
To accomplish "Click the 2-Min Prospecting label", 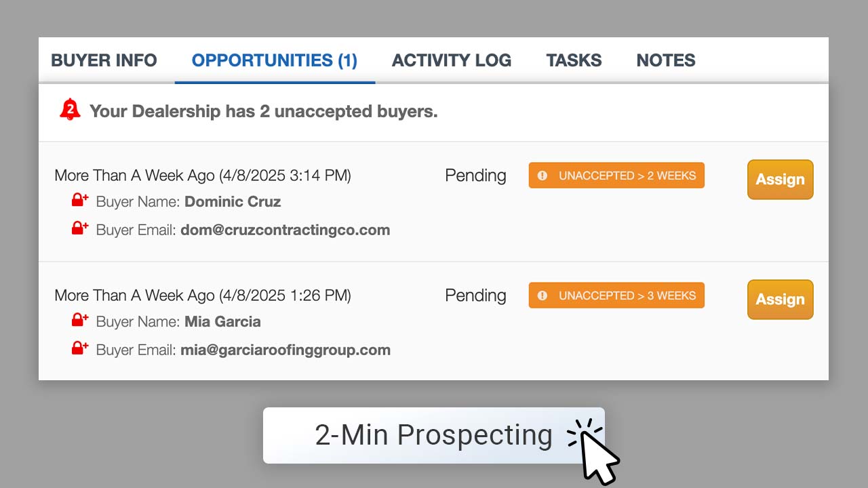I will coord(434,435).
